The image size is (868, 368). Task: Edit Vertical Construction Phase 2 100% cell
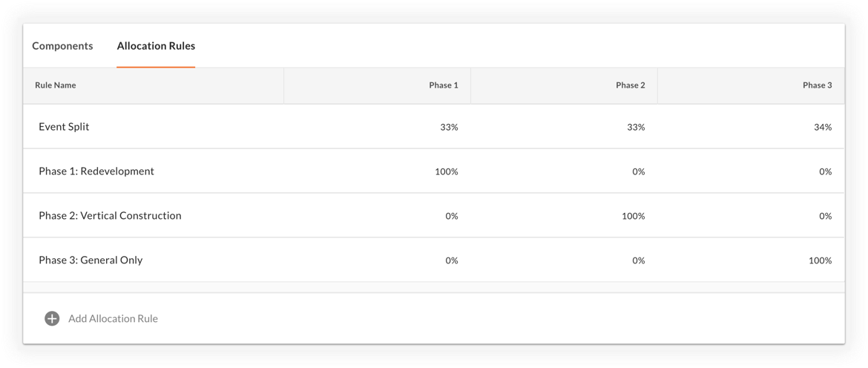tap(633, 217)
